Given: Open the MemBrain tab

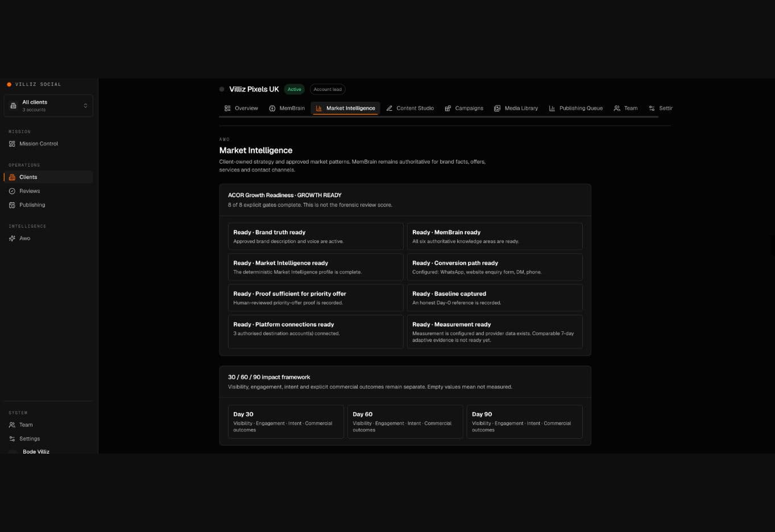Looking at the screenshot, I should (x=287, y=108).
